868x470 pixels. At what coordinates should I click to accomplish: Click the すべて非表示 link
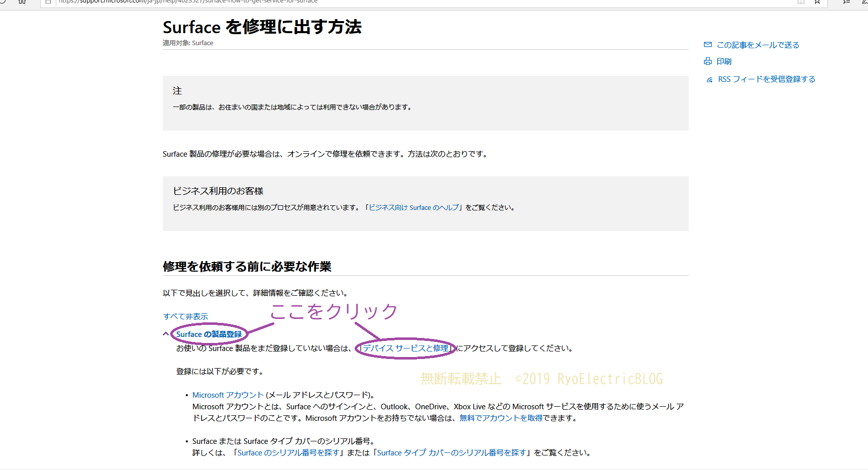coord(185,316)
